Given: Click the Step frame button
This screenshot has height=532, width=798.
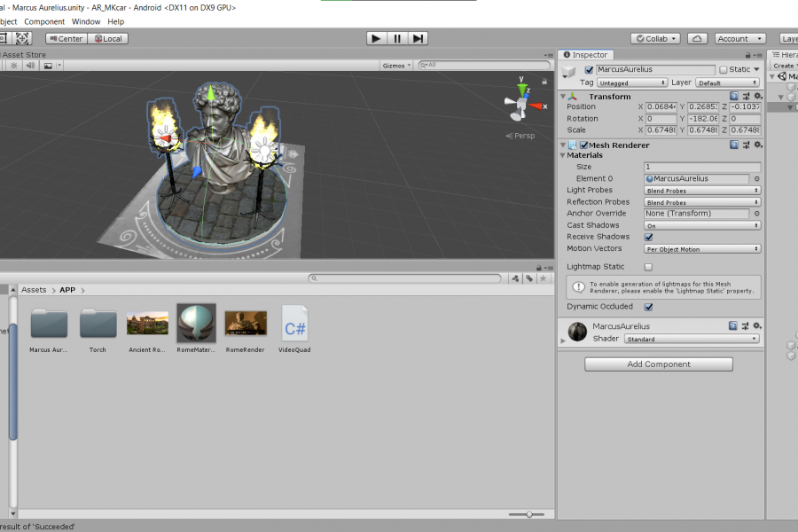Looking at the screenshot, I should pos(418,38).
